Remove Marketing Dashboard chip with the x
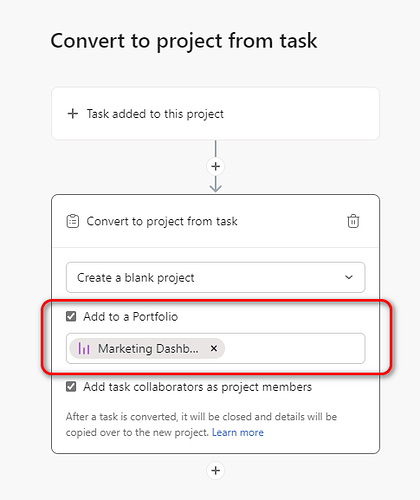420x500 pixels. click(214, 348)
